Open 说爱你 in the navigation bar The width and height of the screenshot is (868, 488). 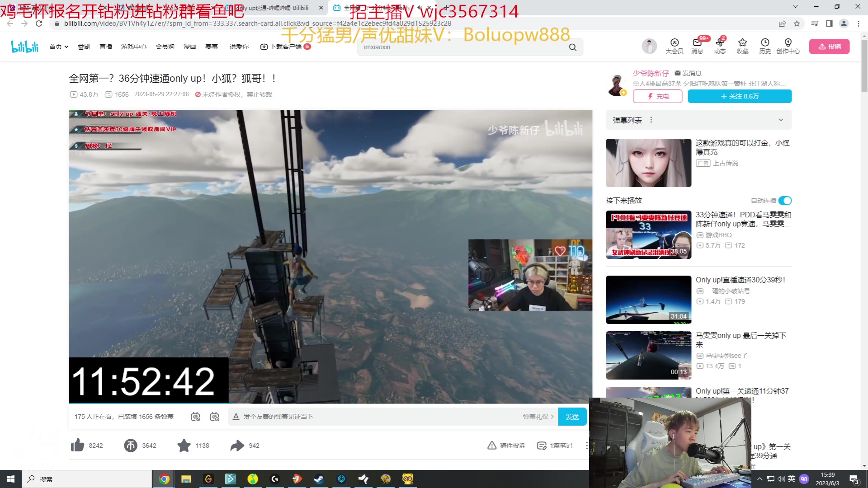point(239,47)
